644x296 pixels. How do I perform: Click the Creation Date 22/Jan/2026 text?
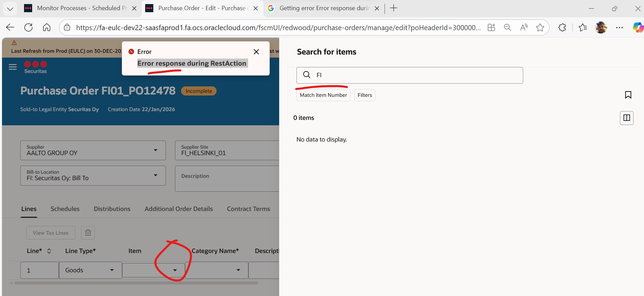pyautogui.click(x=141, y=109)
